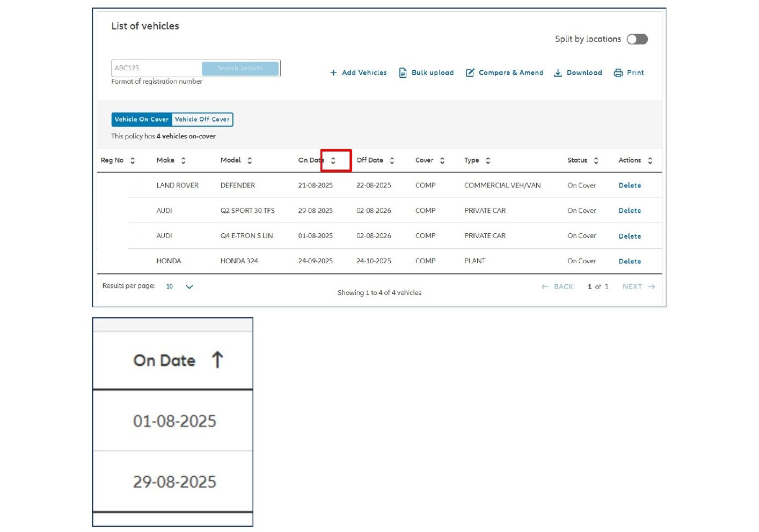This screenshot has width=759, height=532.
Task: Switch to Vehicle On-Cover tab
Action: [142, 120]
